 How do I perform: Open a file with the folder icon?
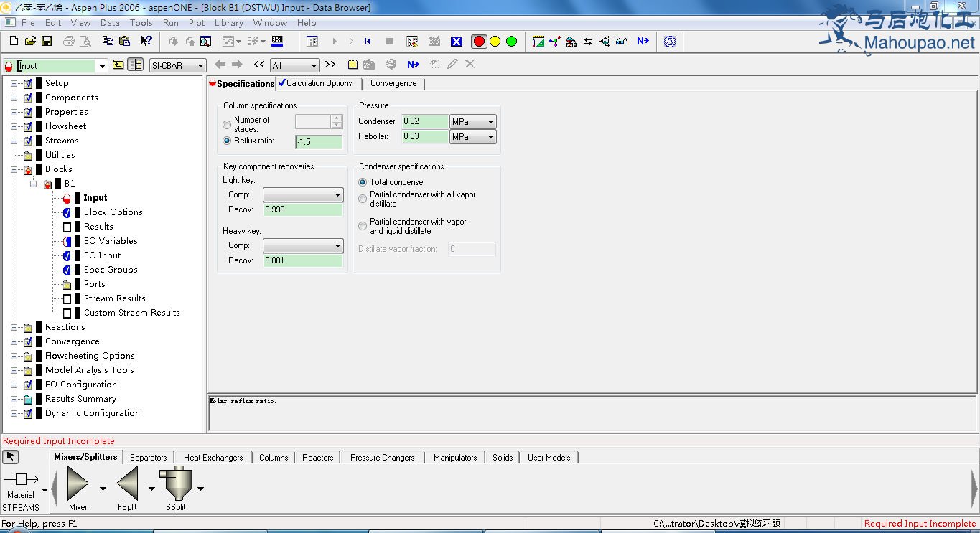click(x=30, y=42)
